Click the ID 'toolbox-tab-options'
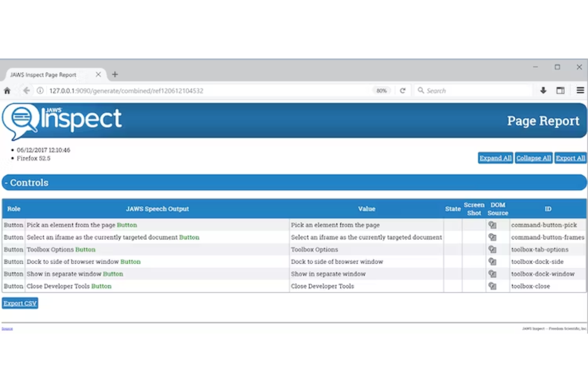 pos(540,249)
